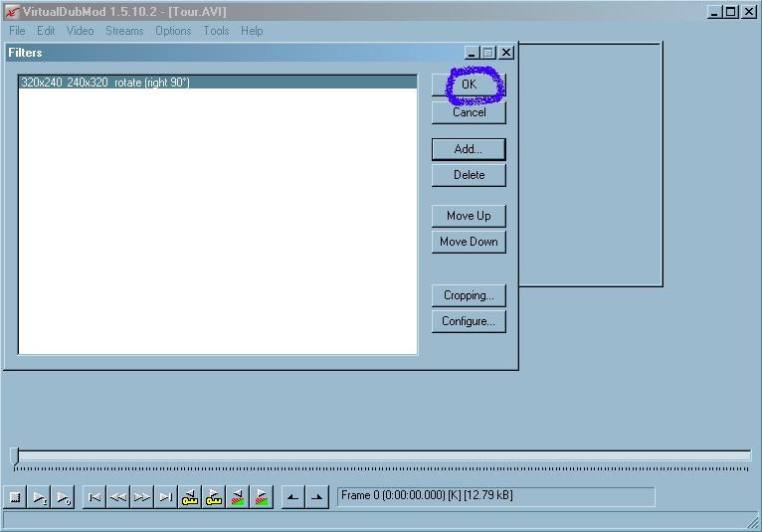Minimize the VirtualDubMod main window

(x=714, y=12)
